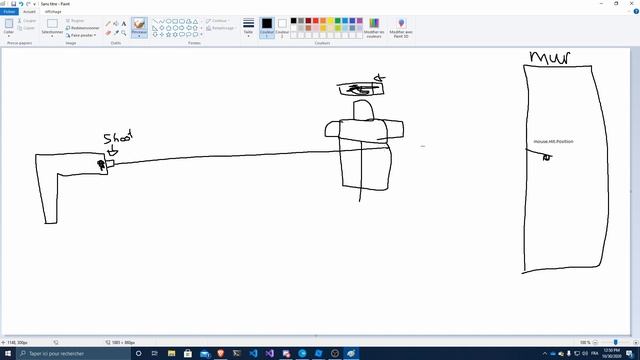
Task: Pick the green color swatch
Action: (338, 20)
